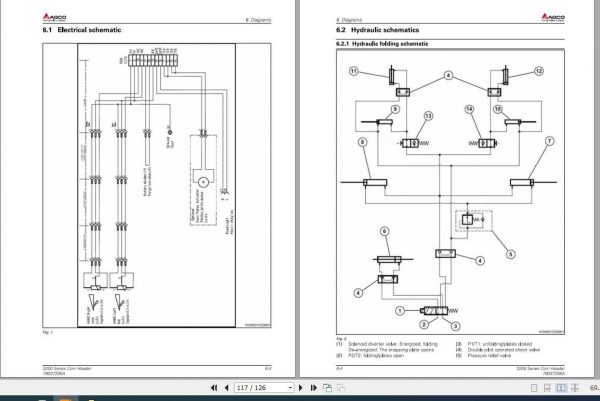Click callout number 3 in the hydraulic diagram
Image resolution: width=600 pixels, height=401 pixels.
pyautogui.click(x=455, y=326)
